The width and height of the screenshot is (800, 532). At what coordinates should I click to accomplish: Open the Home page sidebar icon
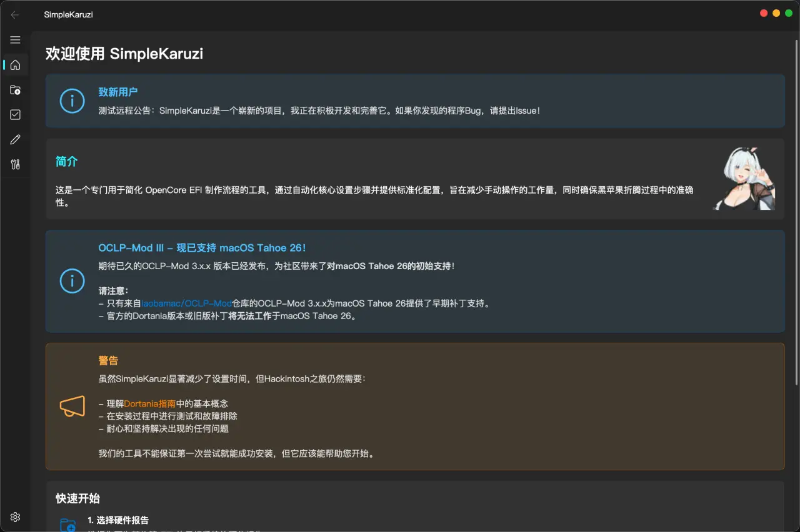15,65
